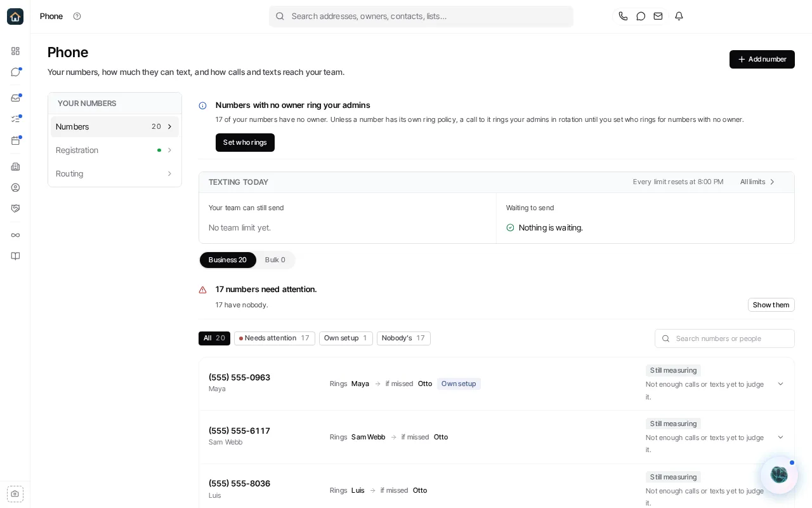The height and width of the screenshot is (508, 812).
Task: Open All limits link
Action: 757,182
